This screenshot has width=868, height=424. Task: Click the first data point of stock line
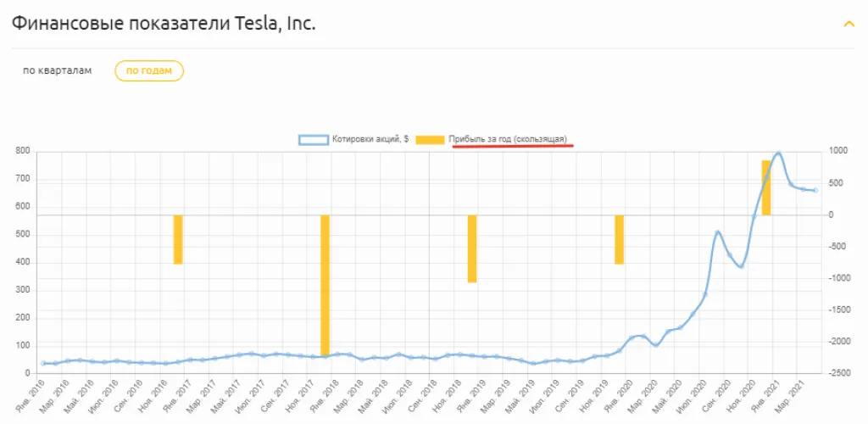[x=43, y=363]
